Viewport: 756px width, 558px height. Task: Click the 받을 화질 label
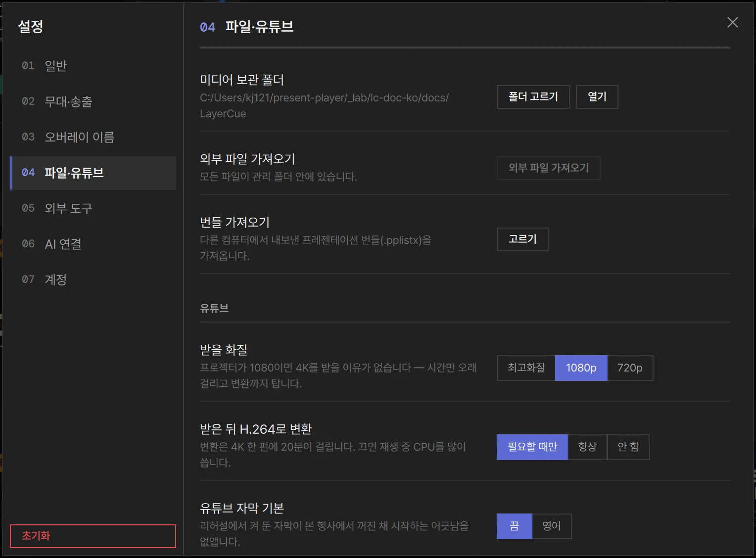[x=224, y=350]
